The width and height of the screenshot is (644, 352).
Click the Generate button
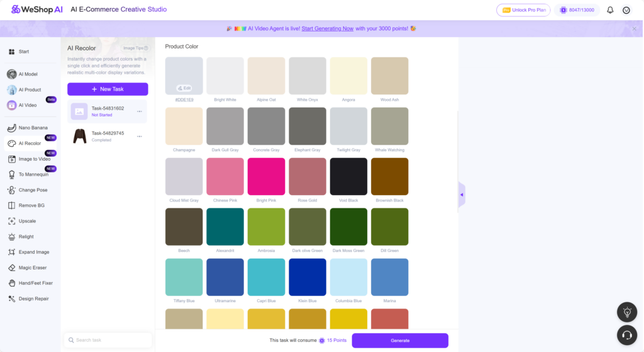pyautogui.click(x=400, y=341)
